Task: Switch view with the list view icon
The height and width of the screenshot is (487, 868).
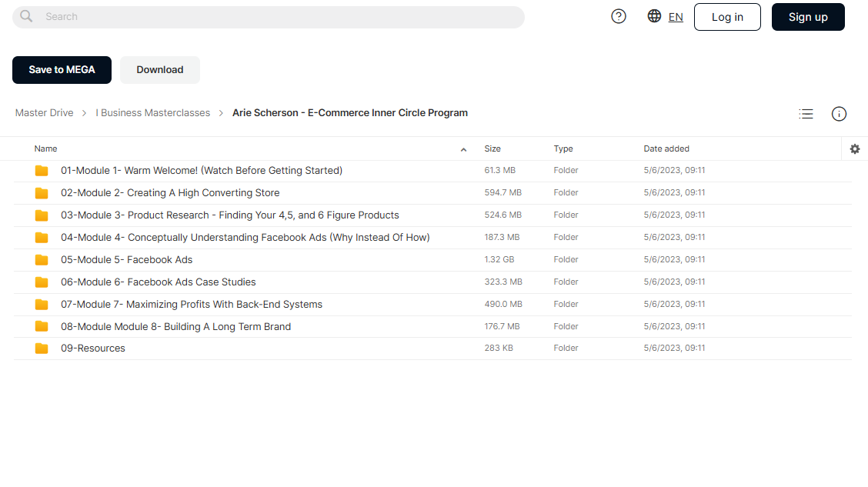Action: (806, 114)
